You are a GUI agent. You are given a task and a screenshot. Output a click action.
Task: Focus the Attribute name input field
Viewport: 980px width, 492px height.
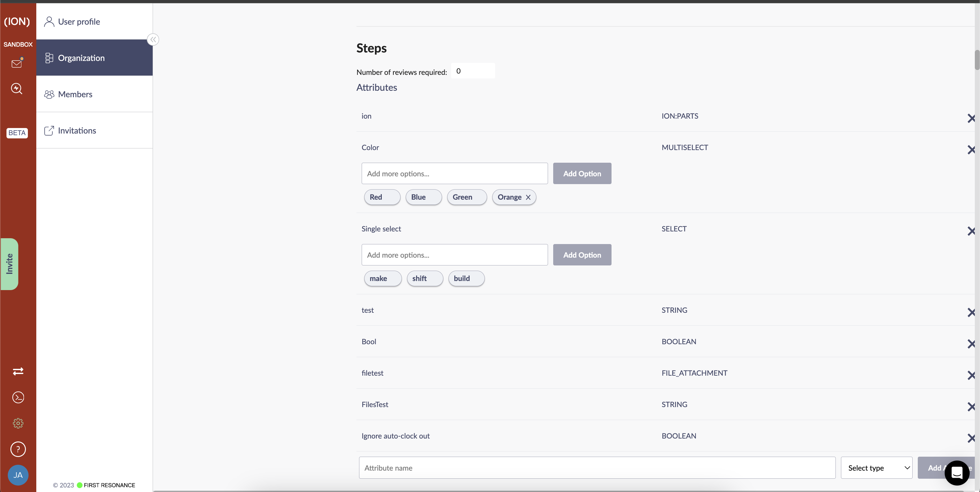(x=597, y=468)
